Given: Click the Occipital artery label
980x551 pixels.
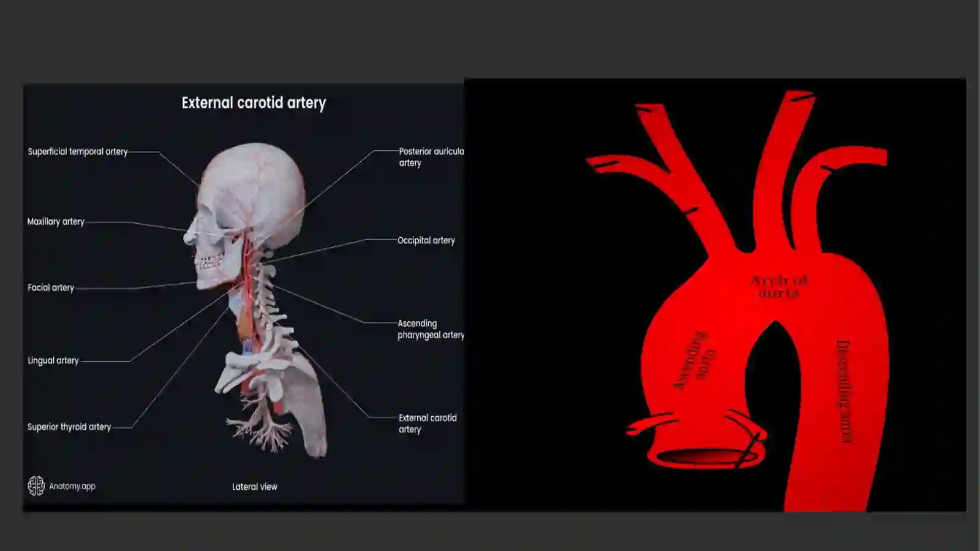Looking at the screenshot, I should point(426,240).
